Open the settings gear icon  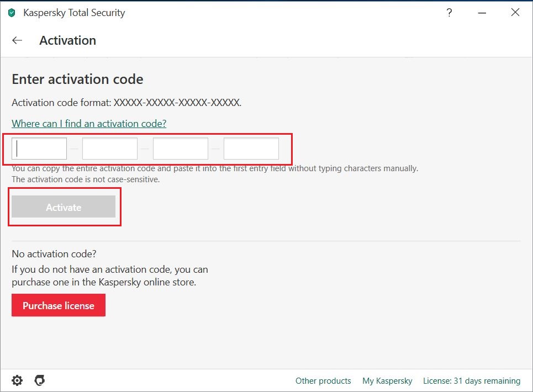click(x=17, y=380)
